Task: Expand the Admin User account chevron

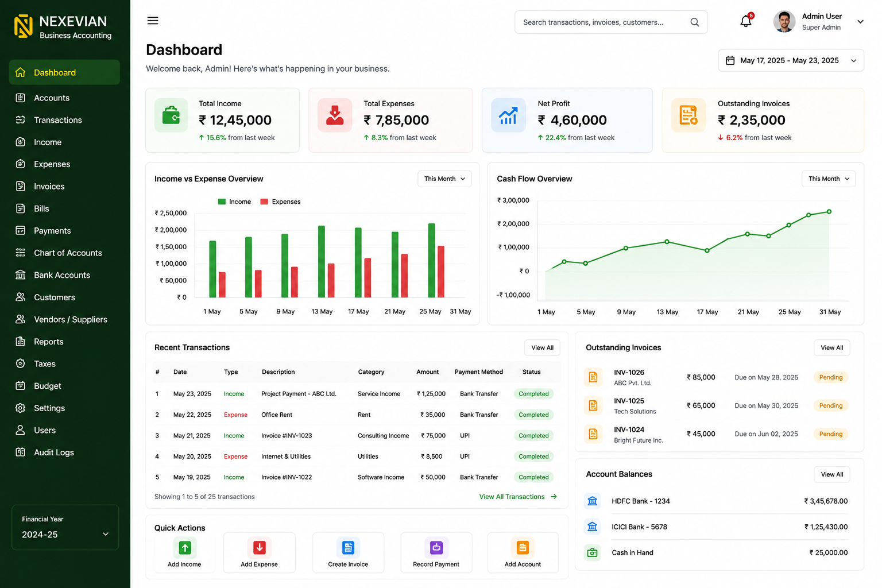Action: [x=860, y=22]
